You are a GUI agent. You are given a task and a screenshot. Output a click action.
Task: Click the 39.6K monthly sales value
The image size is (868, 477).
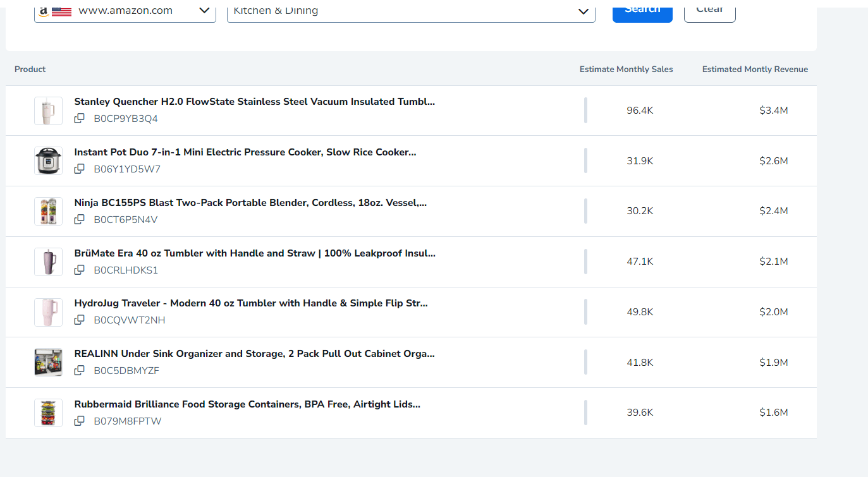pos(640,413)
